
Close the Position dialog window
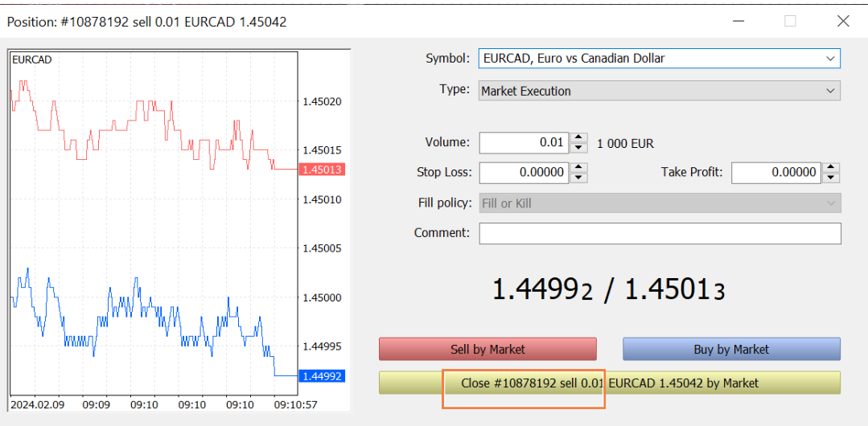(842, 22)
